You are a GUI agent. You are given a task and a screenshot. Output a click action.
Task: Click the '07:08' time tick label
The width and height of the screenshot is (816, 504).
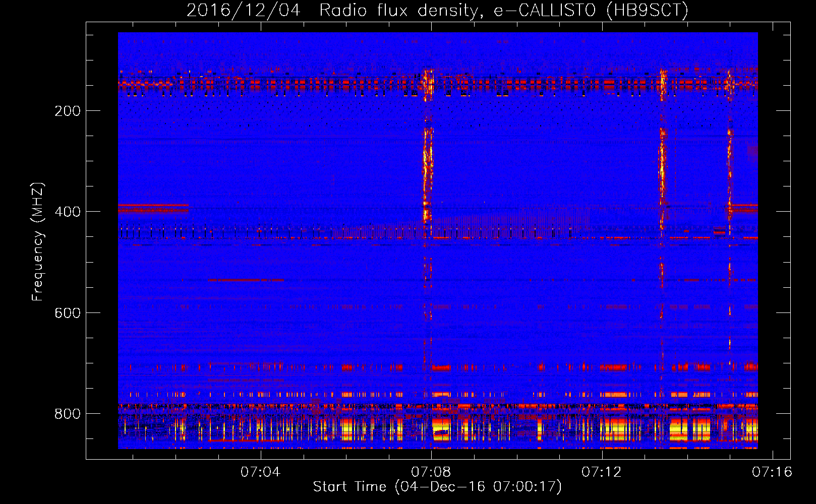coord(431,472)
